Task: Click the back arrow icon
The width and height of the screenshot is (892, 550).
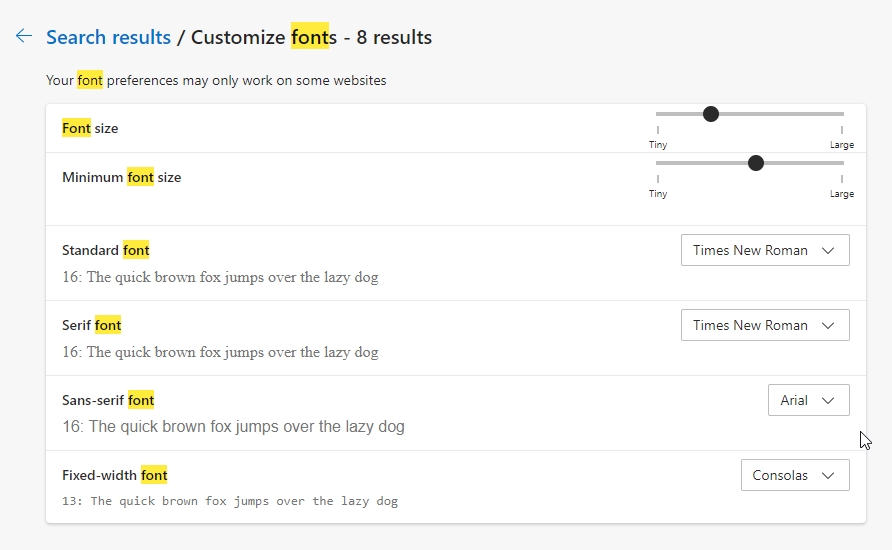Action: point(24,36)
